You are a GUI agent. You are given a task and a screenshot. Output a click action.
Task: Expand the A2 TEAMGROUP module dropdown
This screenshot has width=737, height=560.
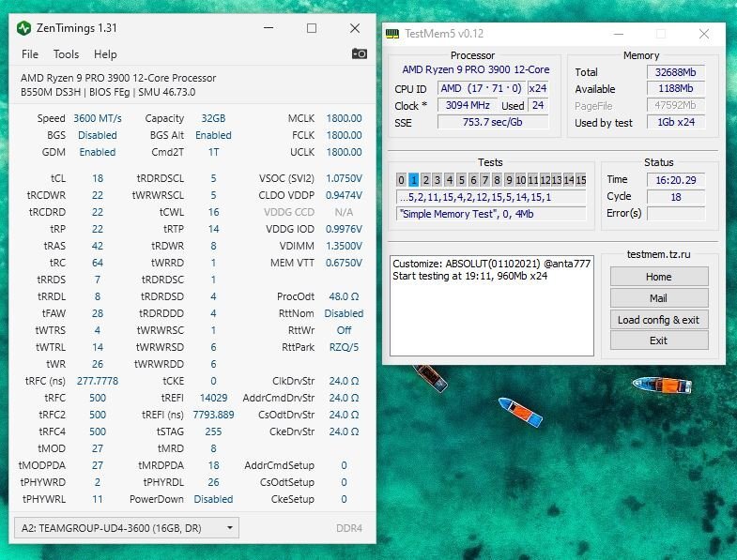click(127, 528)
